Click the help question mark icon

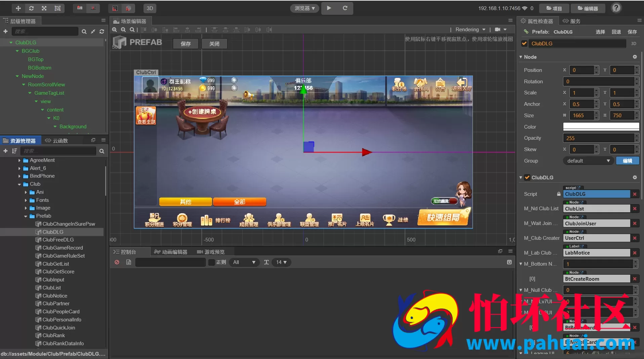[x=616, y=8]
